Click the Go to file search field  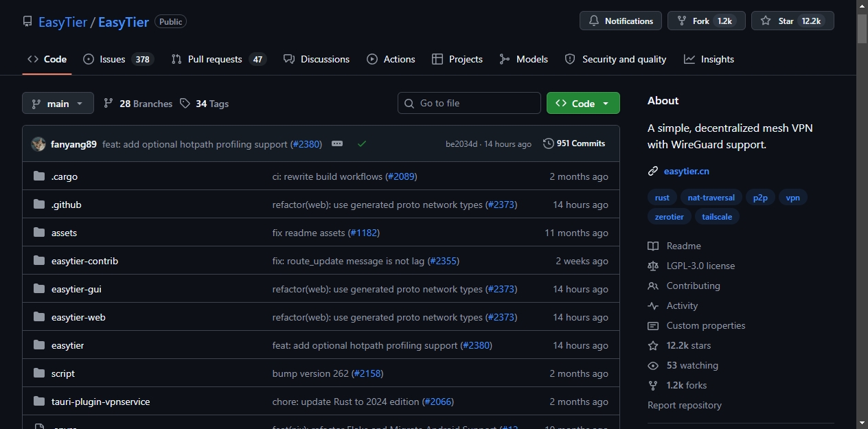coord(469,103)
